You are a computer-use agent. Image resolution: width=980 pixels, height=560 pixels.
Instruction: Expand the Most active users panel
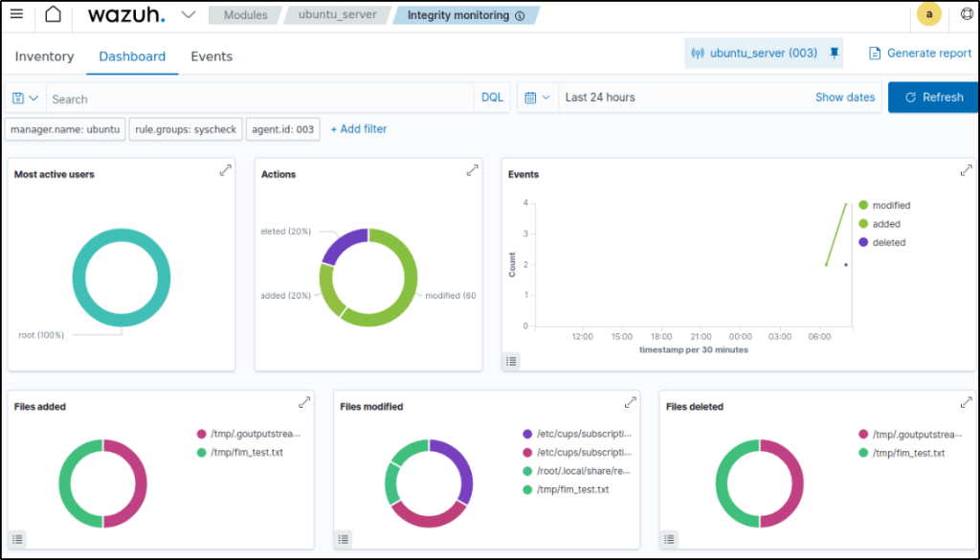pyautogui.click(x=225, y=170)
